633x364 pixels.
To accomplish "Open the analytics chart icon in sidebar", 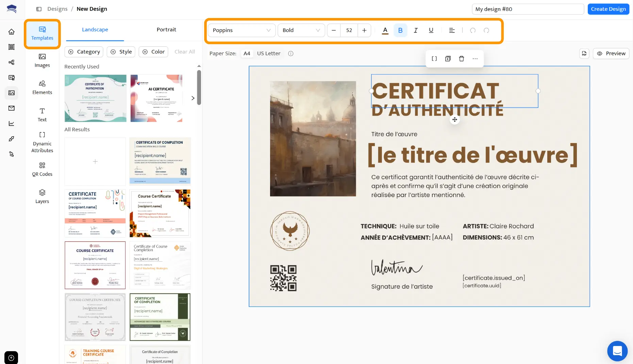I will 12,123.
